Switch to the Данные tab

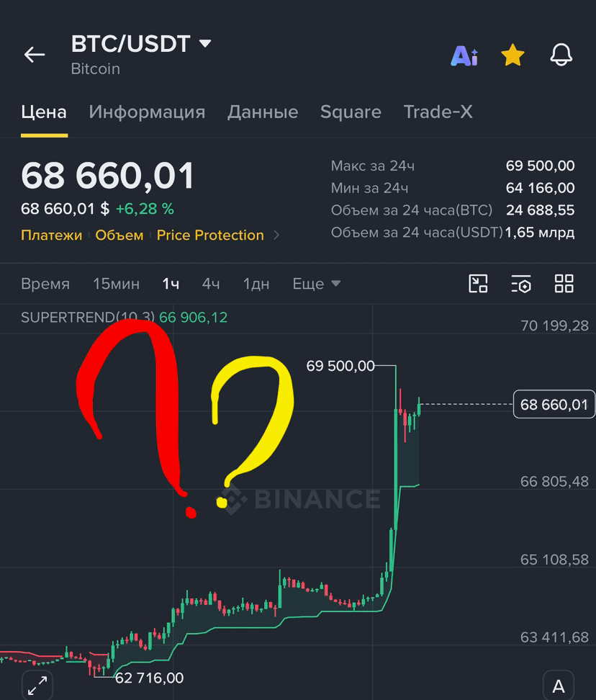[263, 112]
